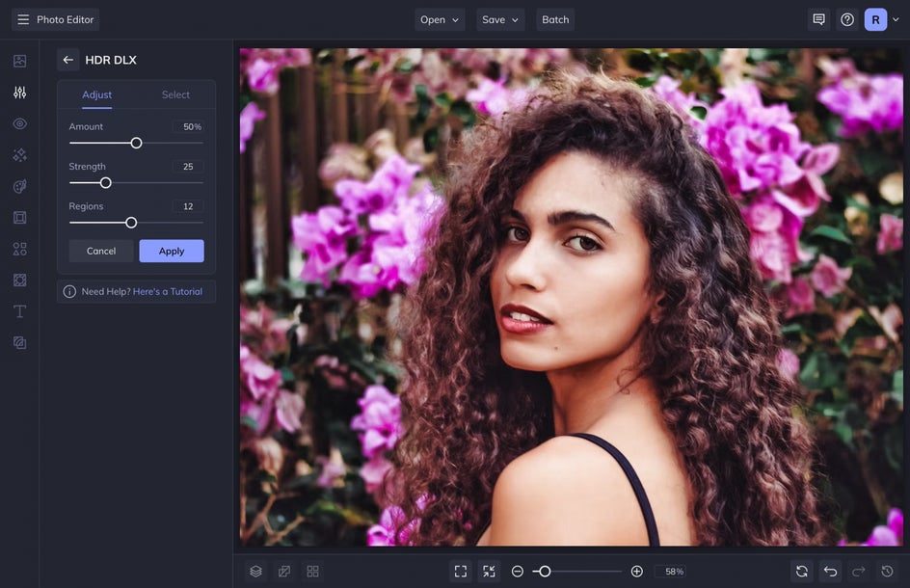The width and height of the screenshot is (910, 588).
Task: Click the reset rotate arrows icon
Action: click(802, 572)
